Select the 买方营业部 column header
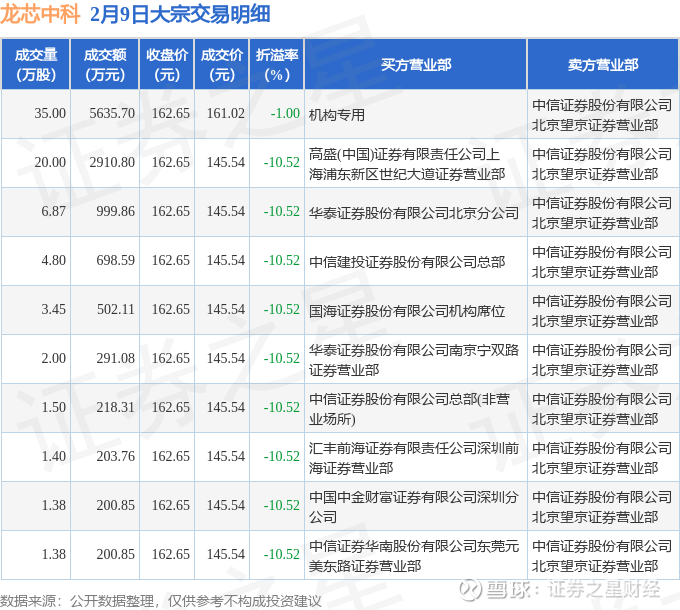Screen dimensions: 680x610 point(416,64)
